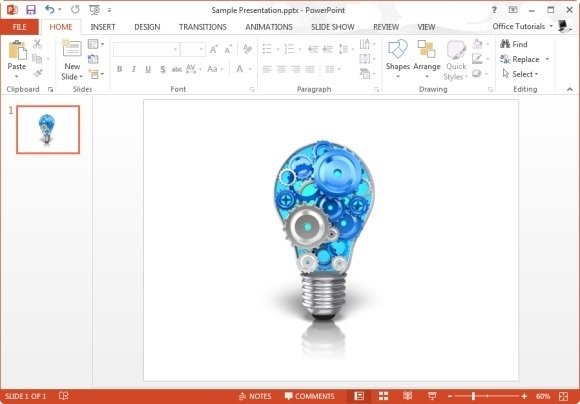Open Help question mark icon

click(494, 10)
